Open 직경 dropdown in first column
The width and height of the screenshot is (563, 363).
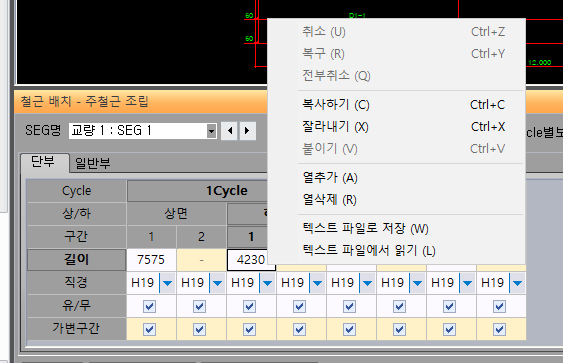pyautogui.click(x=167, y=283)
